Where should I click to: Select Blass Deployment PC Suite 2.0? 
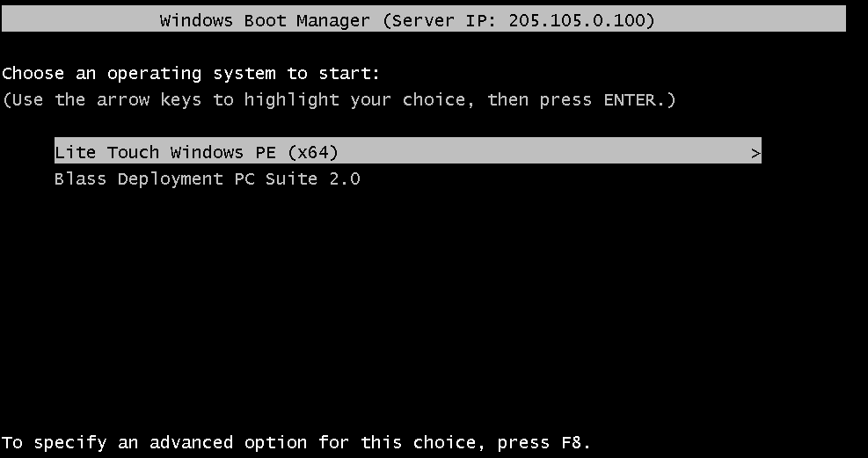[208, 179]
